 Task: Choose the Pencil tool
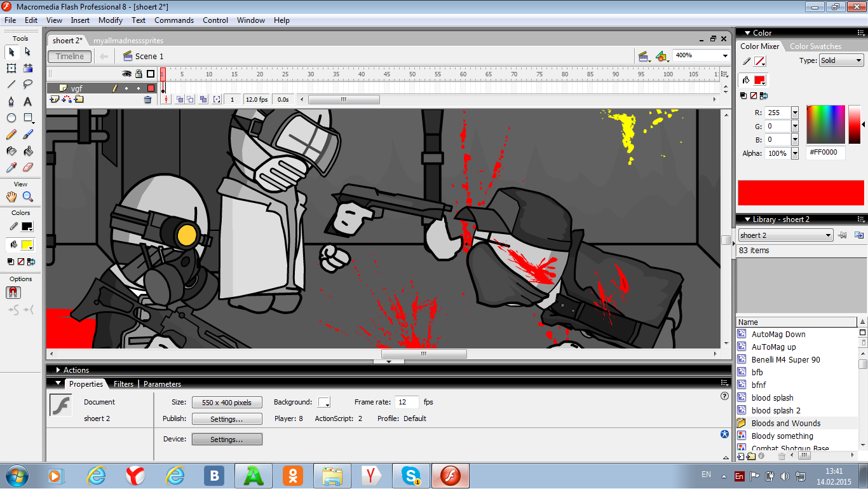point(11,134)
